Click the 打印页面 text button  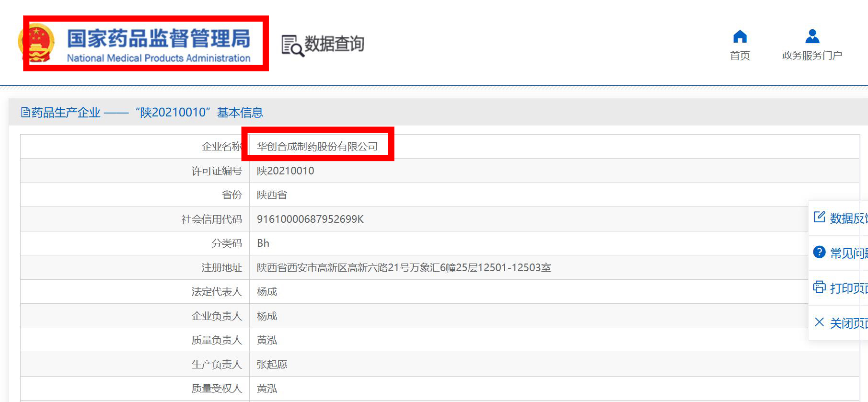tap(849, 288)
